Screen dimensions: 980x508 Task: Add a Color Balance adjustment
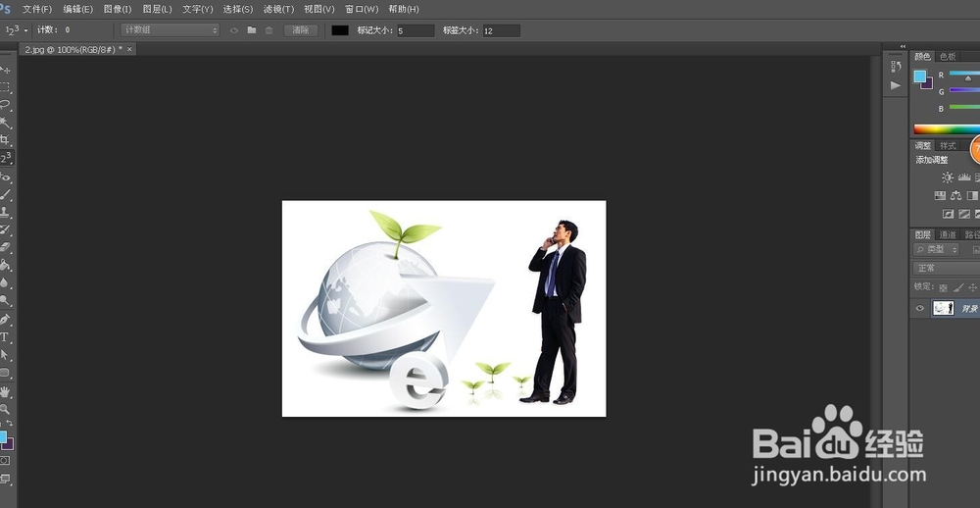pos(955,196)
